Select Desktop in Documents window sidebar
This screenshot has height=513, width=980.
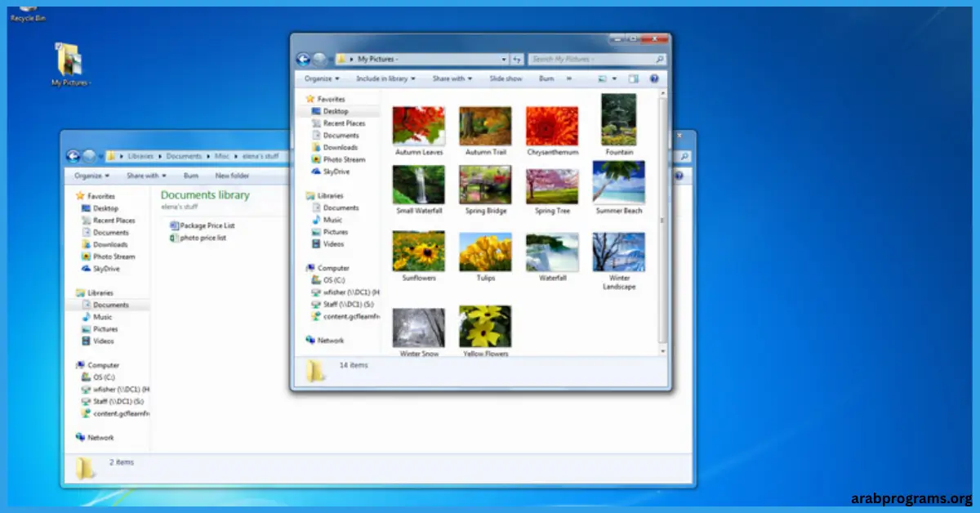tap(100, 208)
